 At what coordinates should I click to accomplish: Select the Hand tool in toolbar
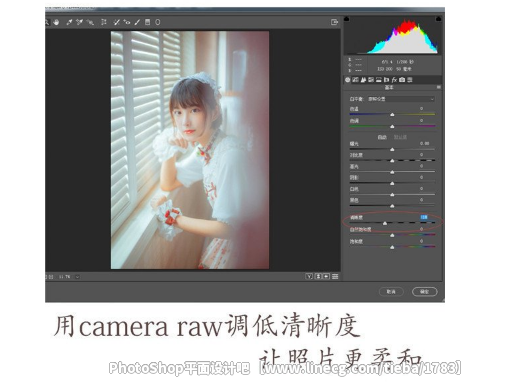(56, 22)
